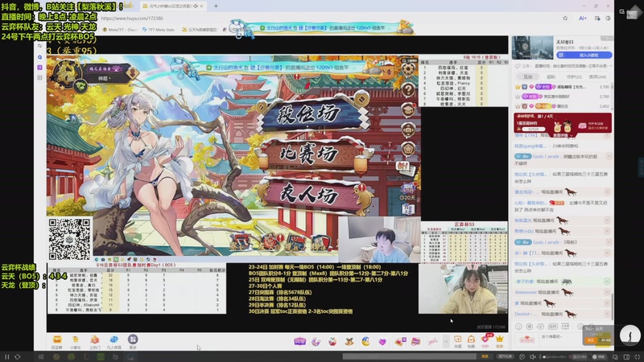Pause the live stream player

7,356
